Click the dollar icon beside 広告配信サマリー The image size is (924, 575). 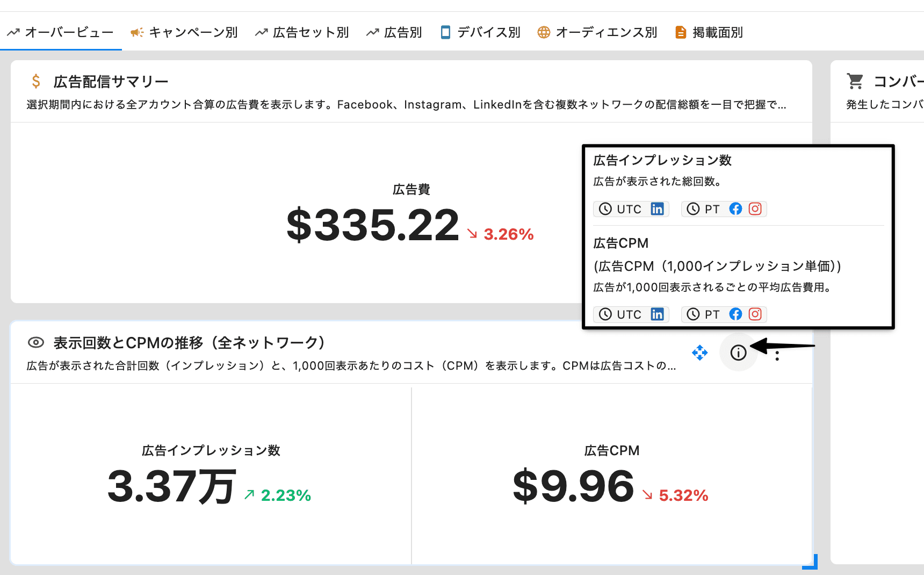36,81
